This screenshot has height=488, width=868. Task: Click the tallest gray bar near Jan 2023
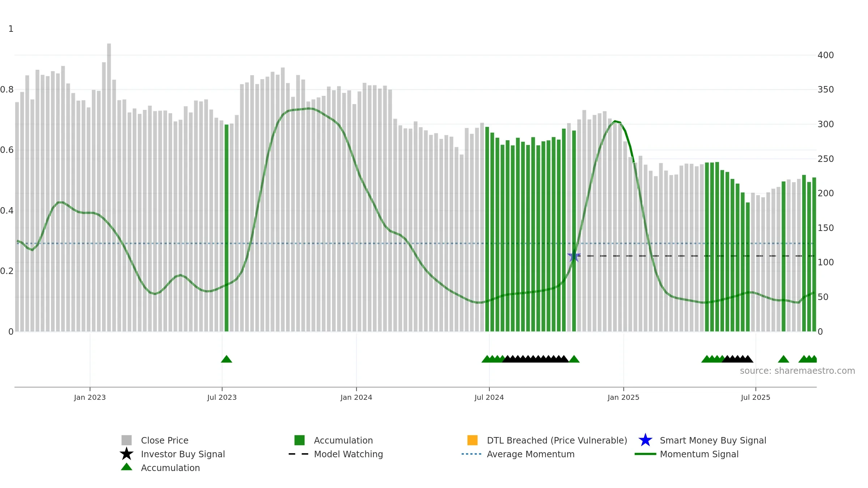[x=109, y=187]
